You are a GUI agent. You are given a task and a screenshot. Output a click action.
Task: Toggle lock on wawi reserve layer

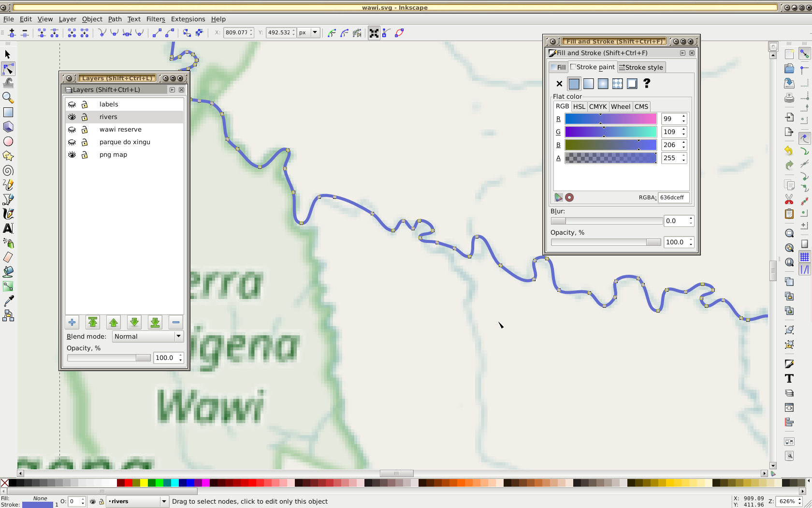[85, 130]
